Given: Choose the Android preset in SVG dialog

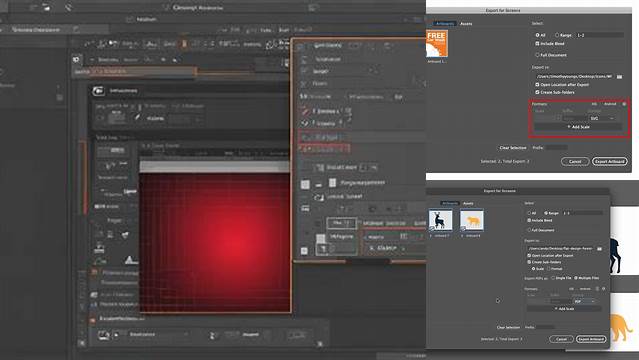Looking at the screenshot, I should pos(610,104).
